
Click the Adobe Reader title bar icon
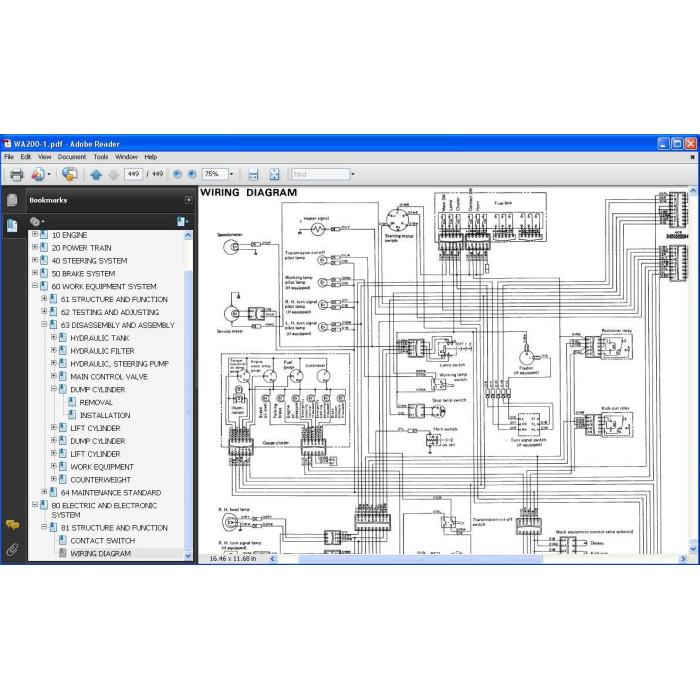[7, 144]
